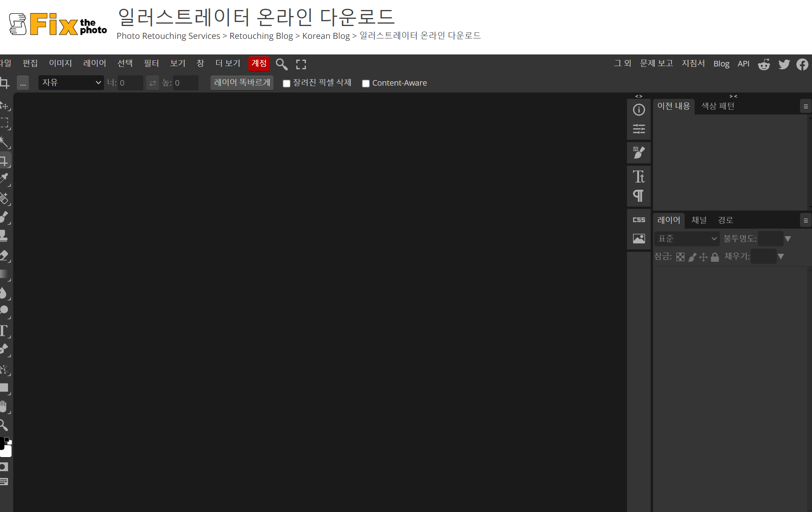Screen dimensions: 812x512
Task: Click the Info panel icon
Action: [x=639, y=110]
